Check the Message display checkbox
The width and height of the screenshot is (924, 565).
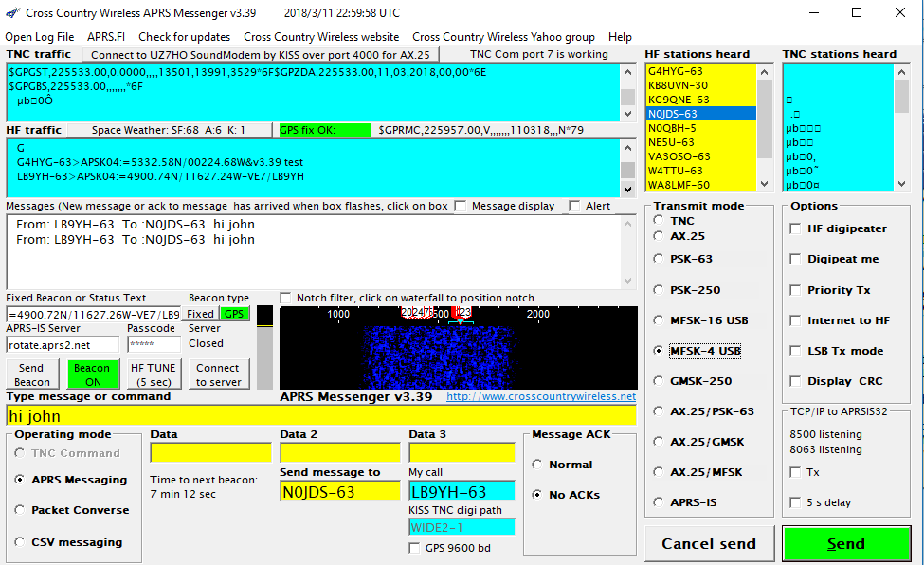pos(461,206)
